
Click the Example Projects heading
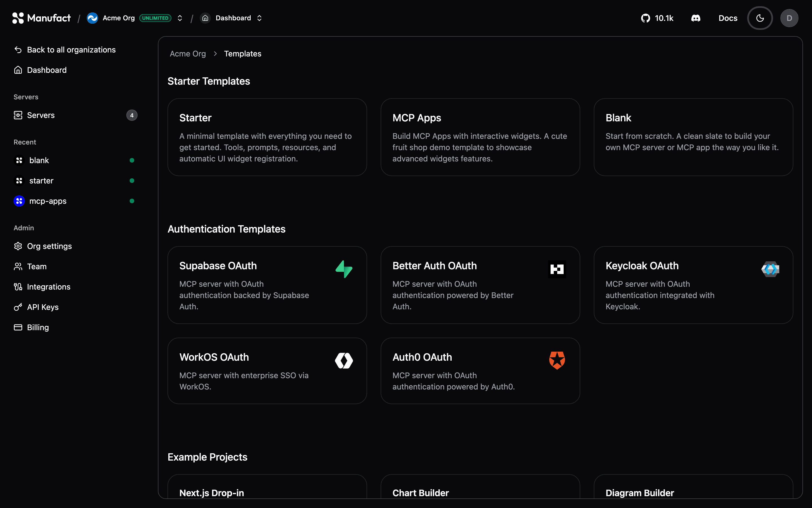(x=207, y=457)
